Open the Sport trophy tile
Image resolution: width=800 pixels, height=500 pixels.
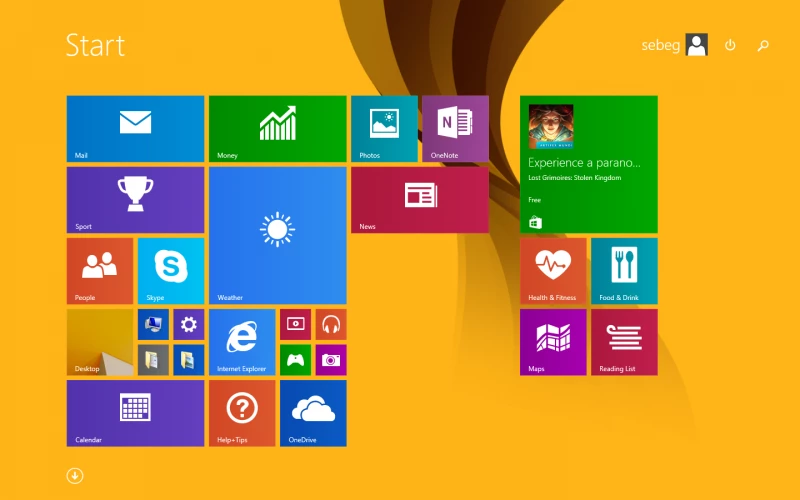point(135,200)
